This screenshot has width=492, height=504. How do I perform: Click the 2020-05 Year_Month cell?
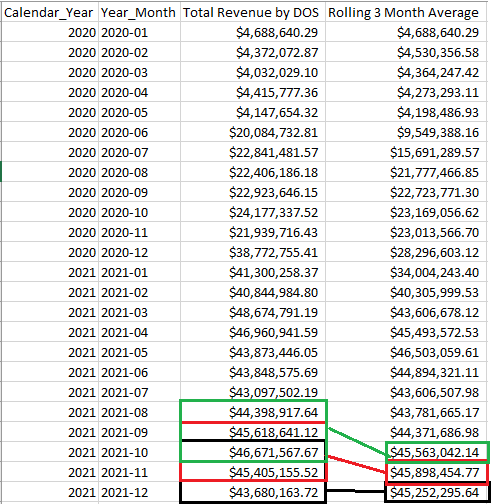tap(139, 112)
